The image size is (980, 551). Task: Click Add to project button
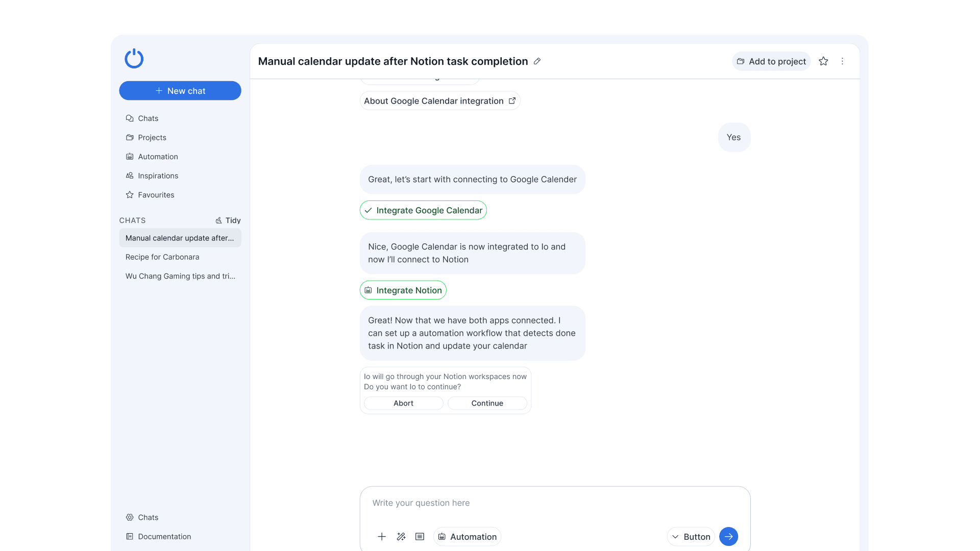point(771,61)
